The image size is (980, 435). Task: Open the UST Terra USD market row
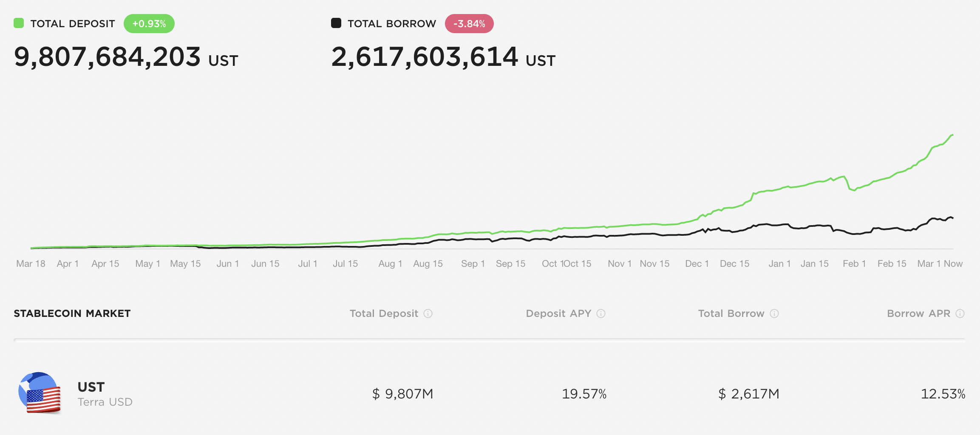tap(105, 394)
